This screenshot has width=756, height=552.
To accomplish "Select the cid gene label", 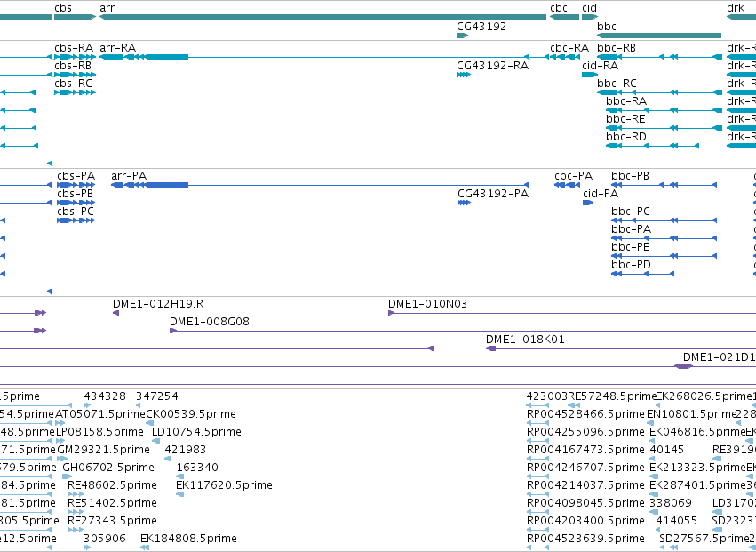I will [589, 8].
